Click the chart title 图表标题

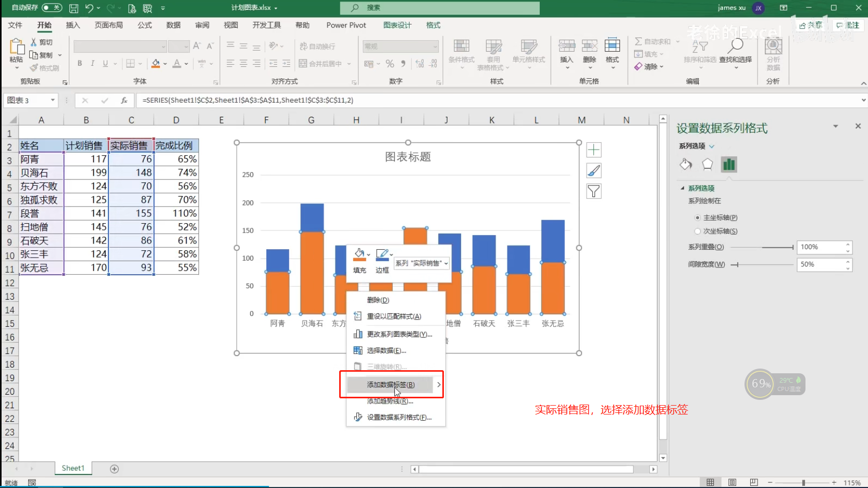[408, 157]
